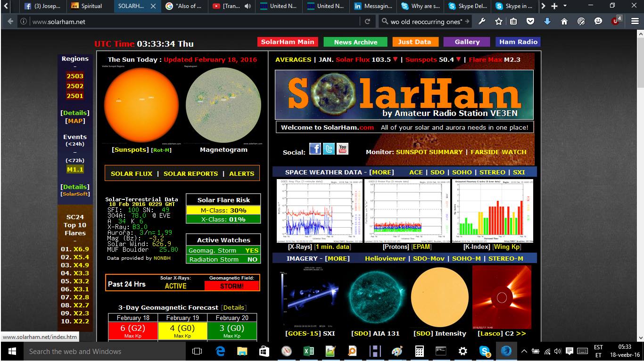Open the Lasco C2 coronagraph image
The width and height of the screenshot is (644, 362).
point(502,297)
